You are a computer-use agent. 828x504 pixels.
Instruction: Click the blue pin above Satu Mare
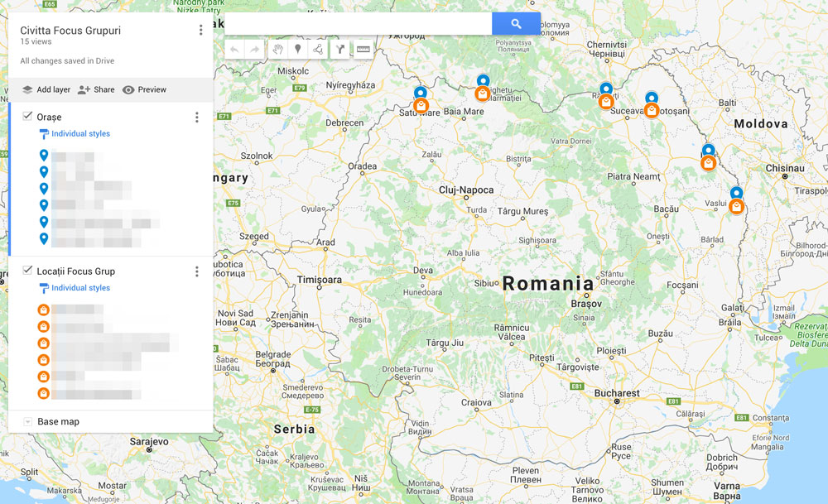[x=421, y=93]
